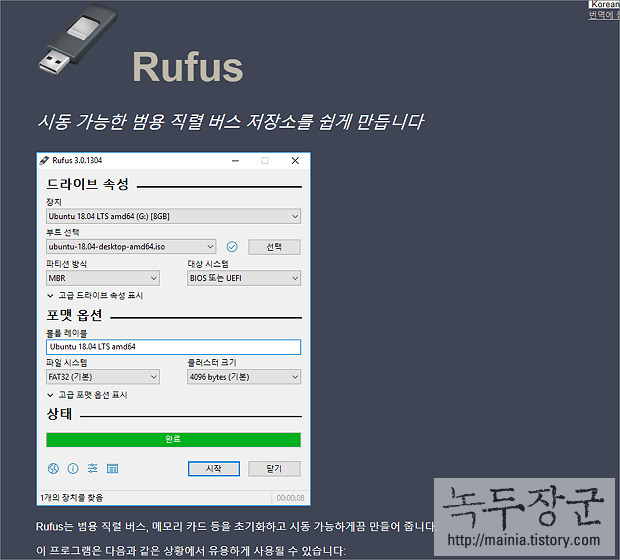Click the 클러스터 크기 label
The width and height of the screenshot is (620, 560).
[212, 362]
